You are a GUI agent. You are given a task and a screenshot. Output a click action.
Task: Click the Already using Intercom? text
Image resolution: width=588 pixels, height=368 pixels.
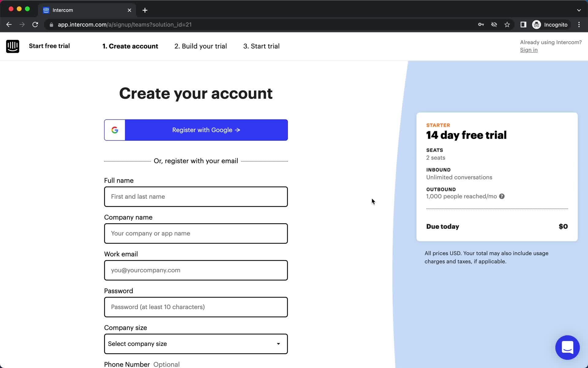[551, 42]
